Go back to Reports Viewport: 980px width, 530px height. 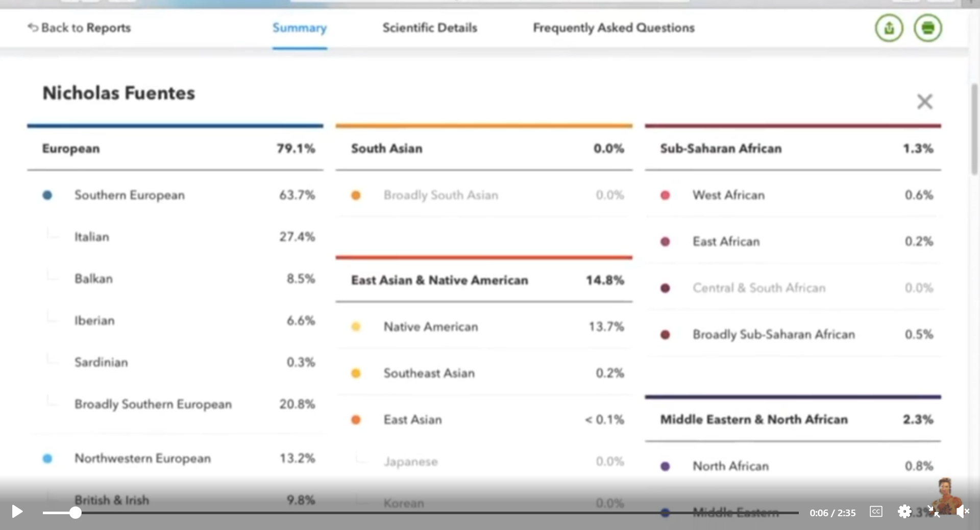click(79, 28)
